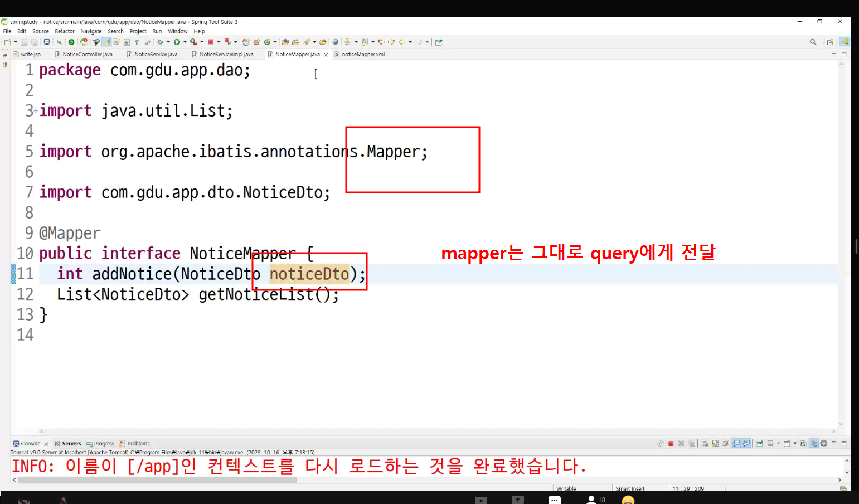Open the Navigate menu
The image size is (859, 504).
coord(91,31)
